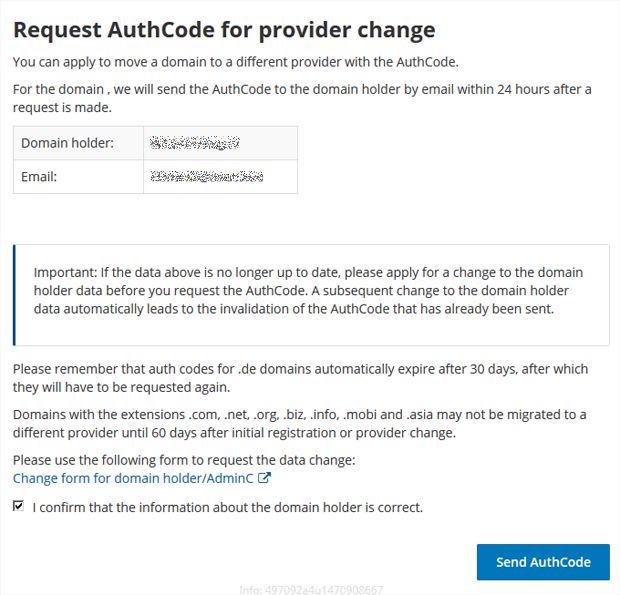
Task: Click the 'request is made.' line above table
Action: click(x=62, y=108)
